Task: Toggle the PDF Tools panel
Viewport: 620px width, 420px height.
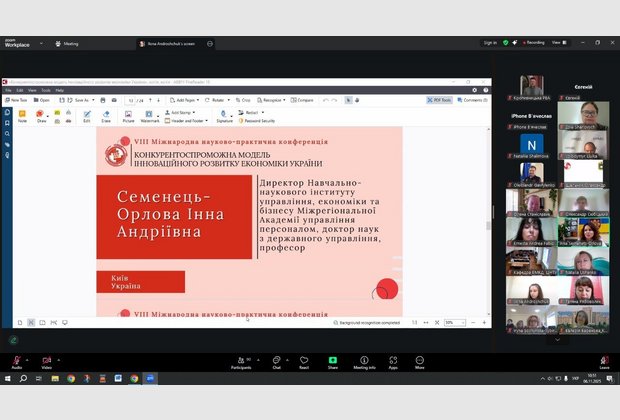Action: point(439,100)
